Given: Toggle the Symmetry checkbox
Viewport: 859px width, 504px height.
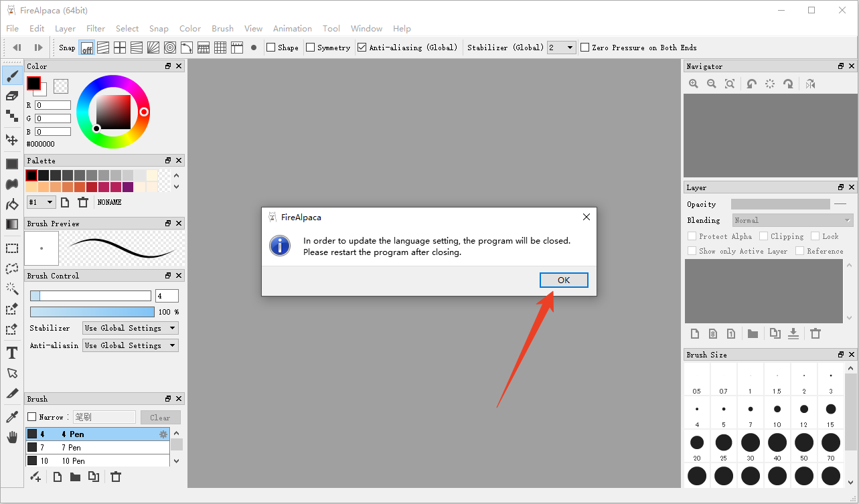Looking at the screenshot, I should 311,48.
